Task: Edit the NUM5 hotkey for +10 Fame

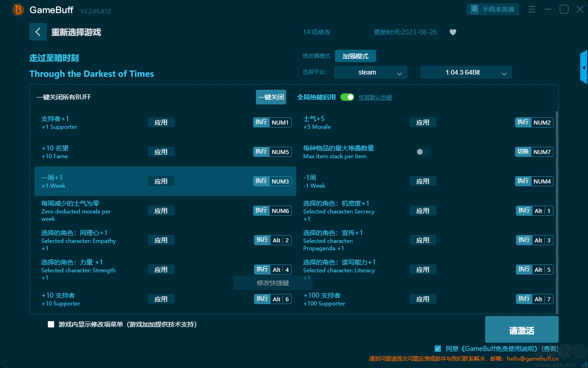Action: tap(280, 152)
